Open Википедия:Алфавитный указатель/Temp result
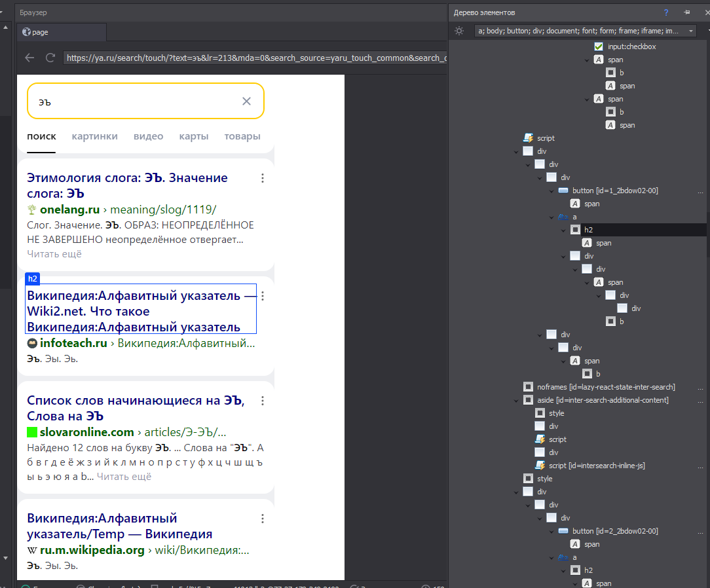 tap(120, 526)
